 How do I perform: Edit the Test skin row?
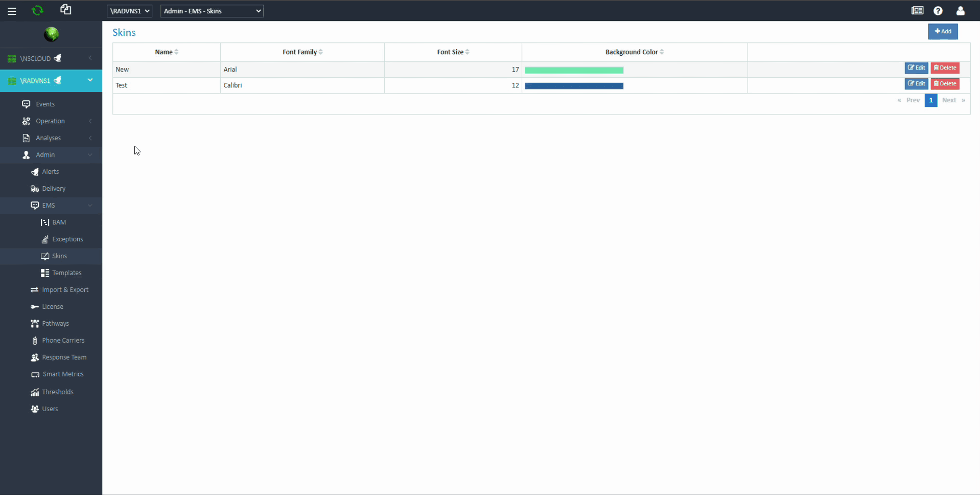tap(916, 84)
